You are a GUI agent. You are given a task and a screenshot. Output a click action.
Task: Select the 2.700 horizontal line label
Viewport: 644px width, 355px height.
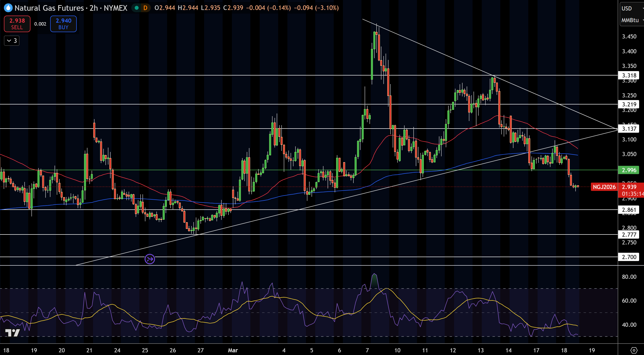click(629, 257)
